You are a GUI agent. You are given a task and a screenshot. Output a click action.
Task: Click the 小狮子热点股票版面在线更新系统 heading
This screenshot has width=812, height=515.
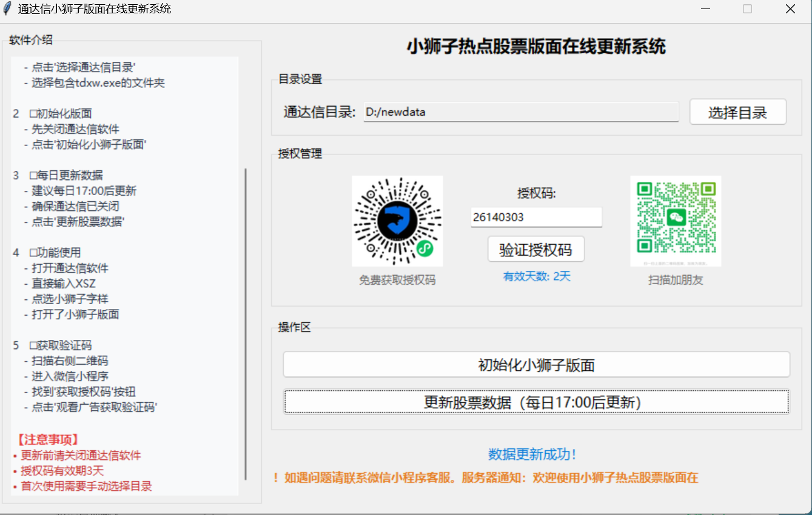[536, 46]
